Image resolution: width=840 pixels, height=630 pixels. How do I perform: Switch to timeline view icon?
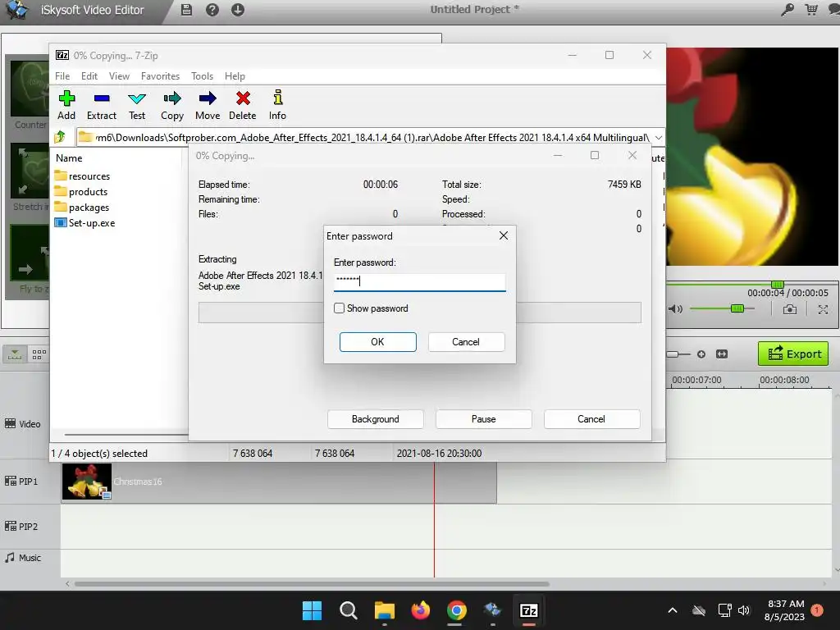point(15,354)
